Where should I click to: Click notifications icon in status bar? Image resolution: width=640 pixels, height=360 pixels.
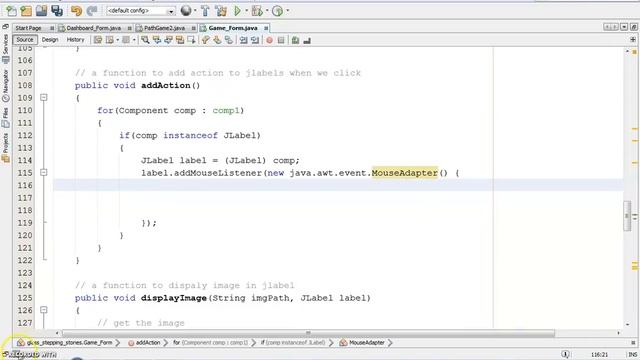565,354
